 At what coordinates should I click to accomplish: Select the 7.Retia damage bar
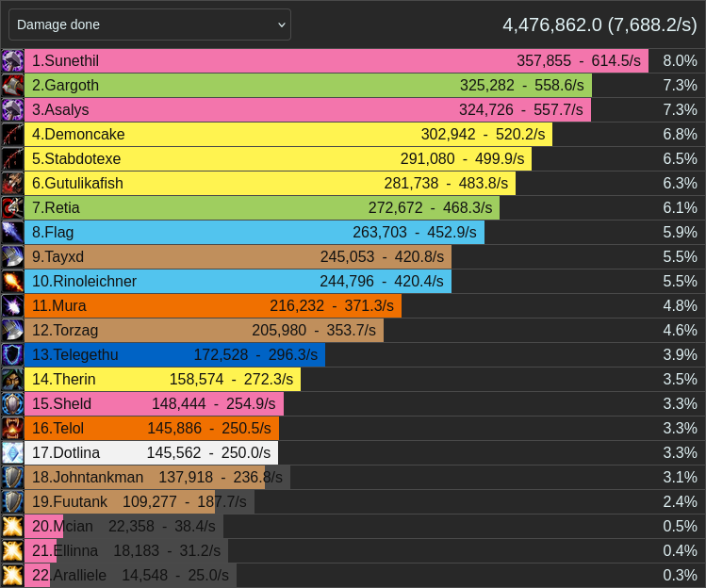[262, 207]
